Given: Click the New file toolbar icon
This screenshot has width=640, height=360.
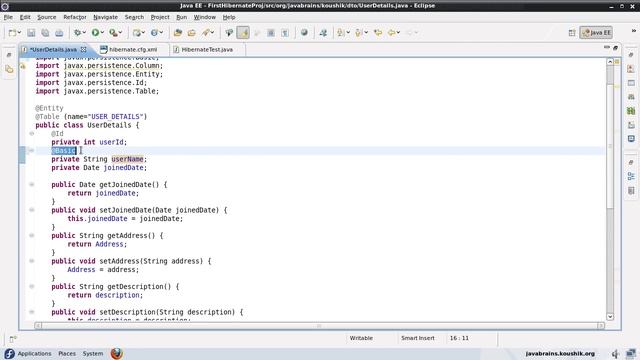Looking at the screenshot, I should [12, 33].
